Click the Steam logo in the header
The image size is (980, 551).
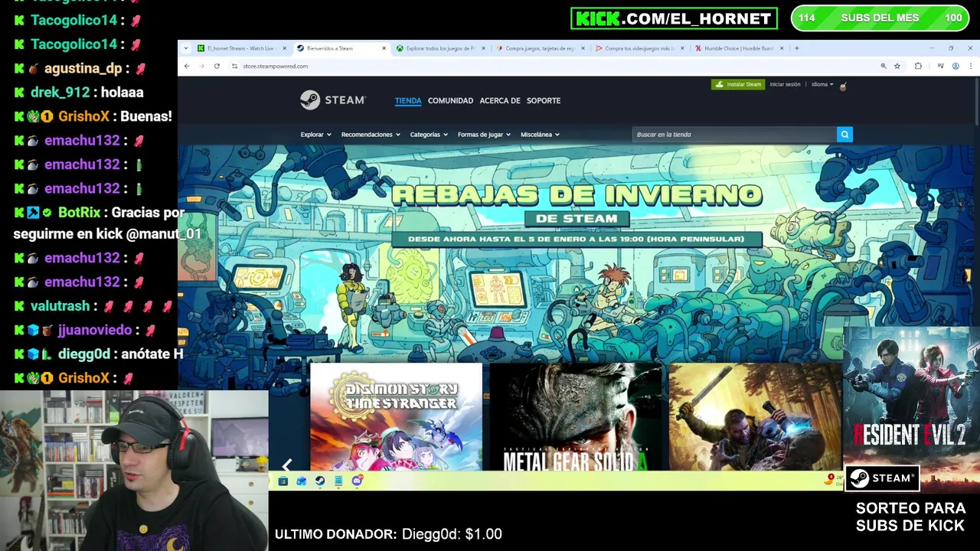click(x=333, y=100)
